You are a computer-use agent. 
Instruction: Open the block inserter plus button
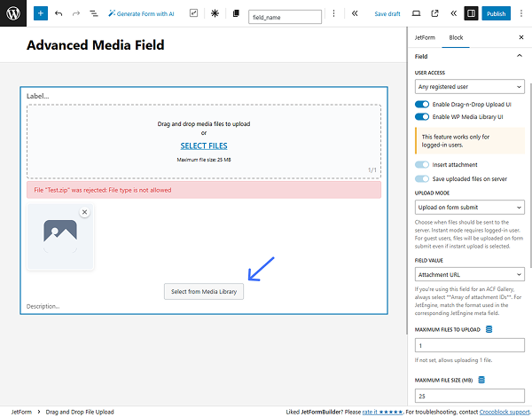[41, 13]
